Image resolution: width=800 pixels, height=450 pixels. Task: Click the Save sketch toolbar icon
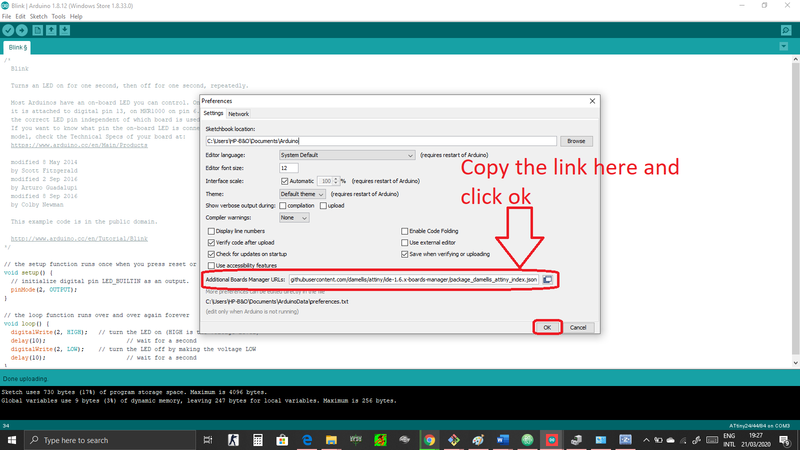click(x=65, y=30)
